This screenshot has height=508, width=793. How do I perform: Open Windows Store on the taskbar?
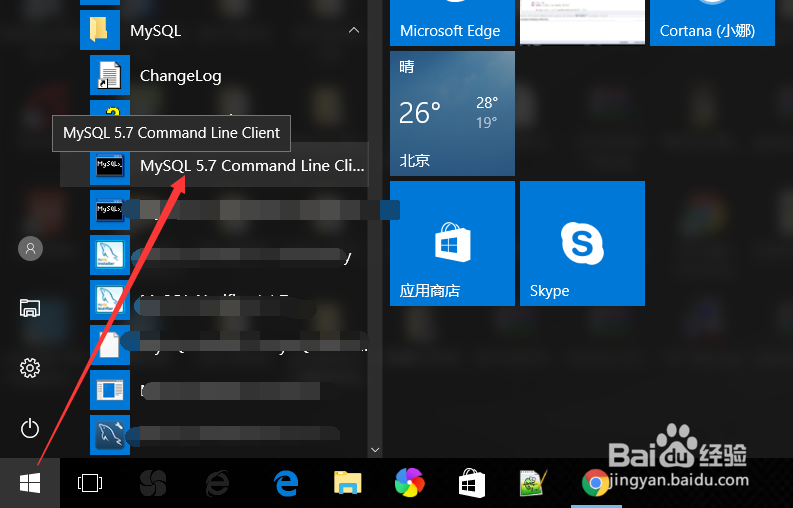471,483
